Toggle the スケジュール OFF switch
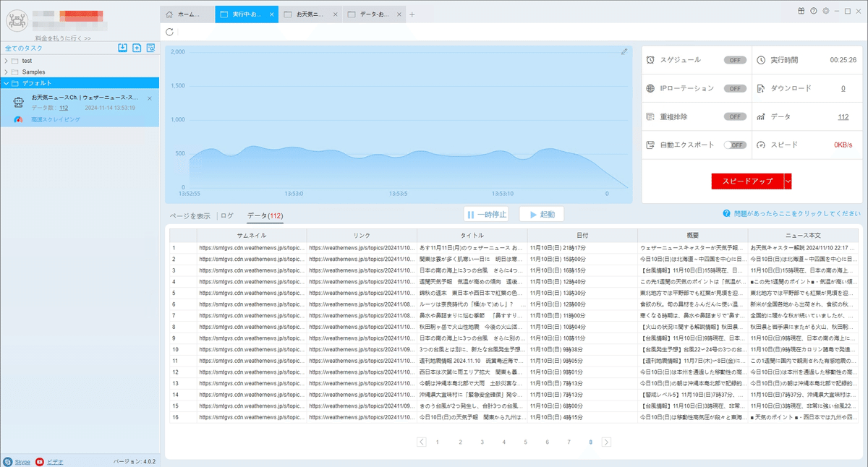The width and height of the screenshot is (868, 467). [735, 60]
